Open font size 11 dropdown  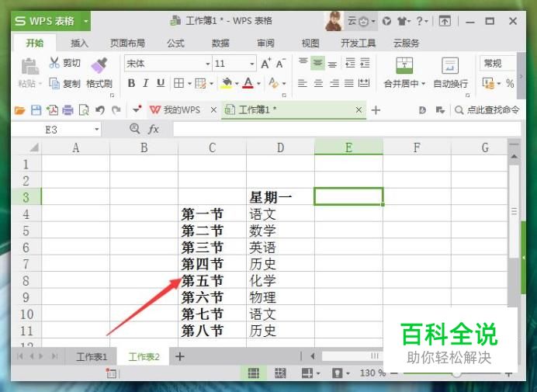click(x=251, y=64)
